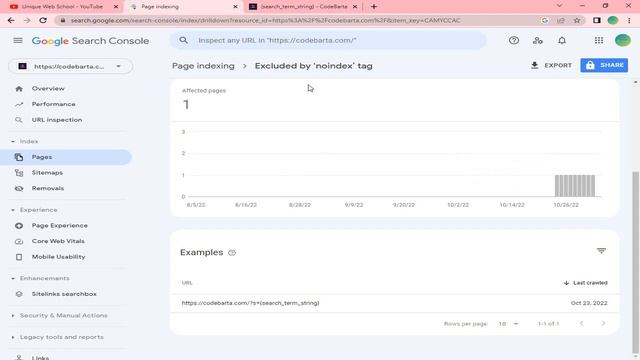This screenshot has width=640, height=360.
Task: Click the Oct 23, 2022 crawl date cell
Action: point(589,303)
